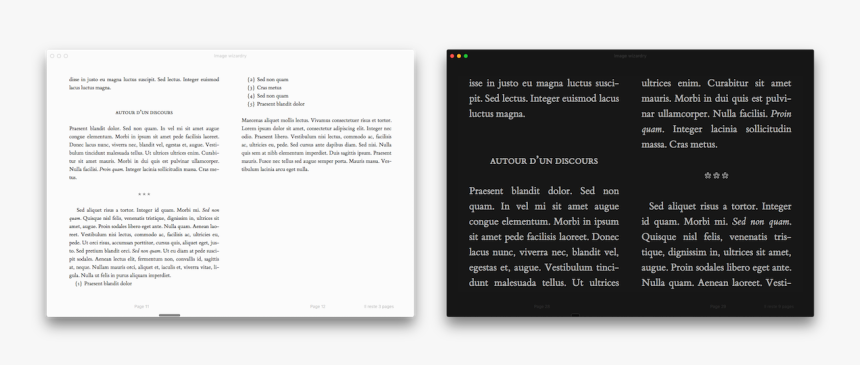Click 'AUTOUR D'UN DISCOURS' heading in the dark window

pos(544,161)
